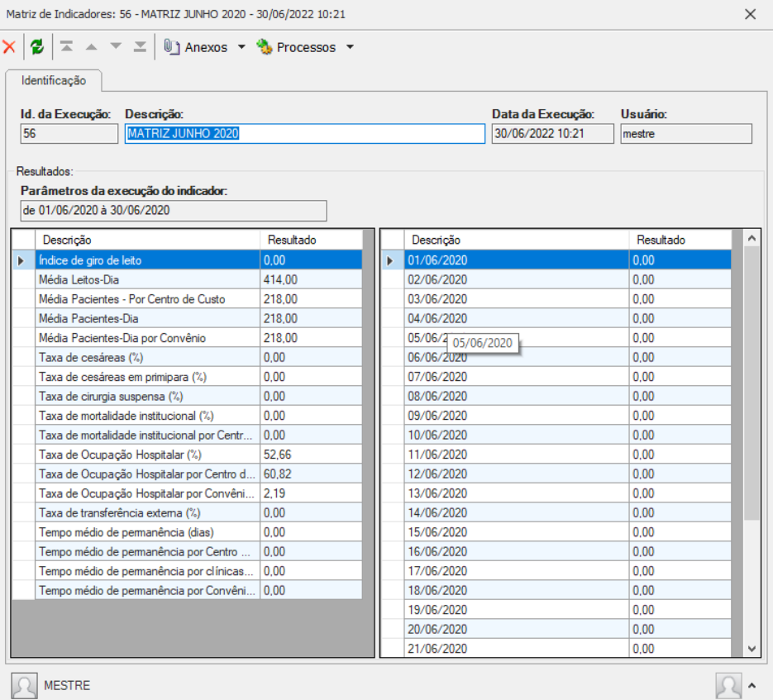Click scroll up arrow of dates grid
773x700 pixels.
click(752, 239)
